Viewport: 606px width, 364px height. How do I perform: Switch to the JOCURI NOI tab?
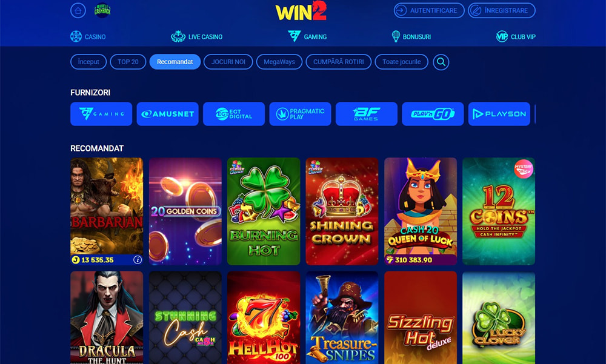point(228,62)
